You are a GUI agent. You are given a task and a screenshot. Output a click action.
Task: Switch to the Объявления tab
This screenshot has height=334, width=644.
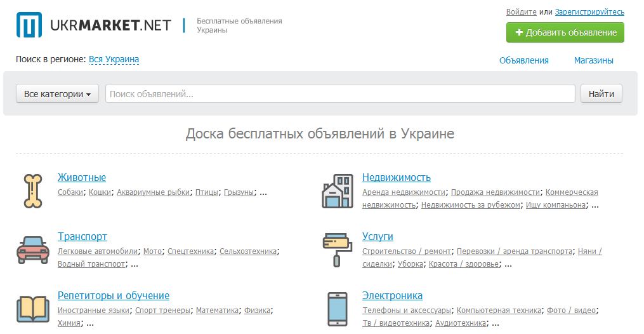point(523,61)
